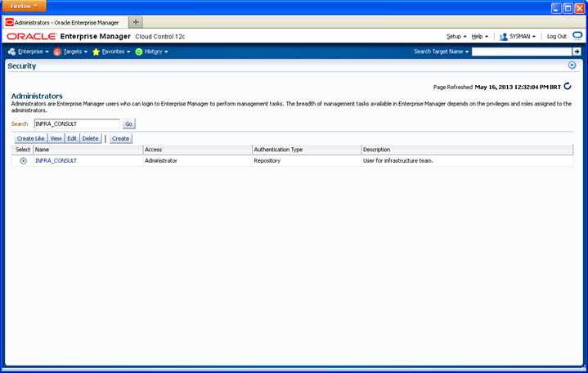
Task: Focus the Search Target Name input
Action: click(522, 52)
